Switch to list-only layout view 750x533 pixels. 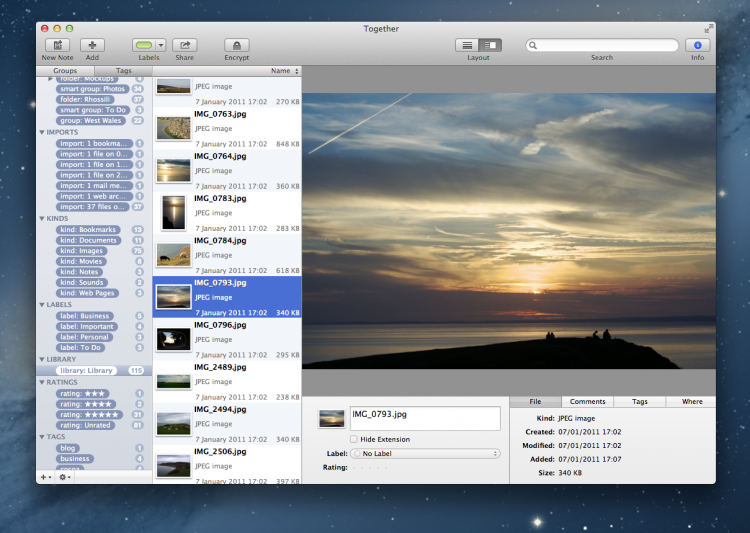click(467, 45)
